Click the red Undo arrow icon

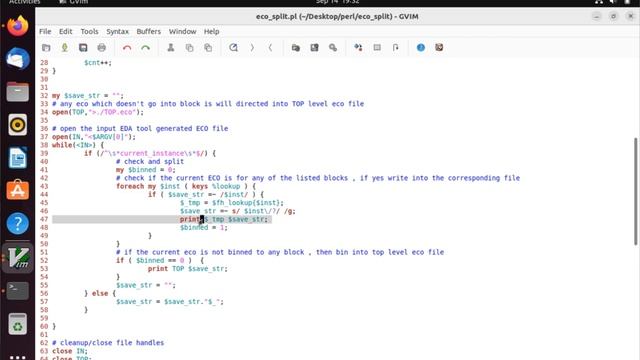pyautogui.click(x=127, y=48)
